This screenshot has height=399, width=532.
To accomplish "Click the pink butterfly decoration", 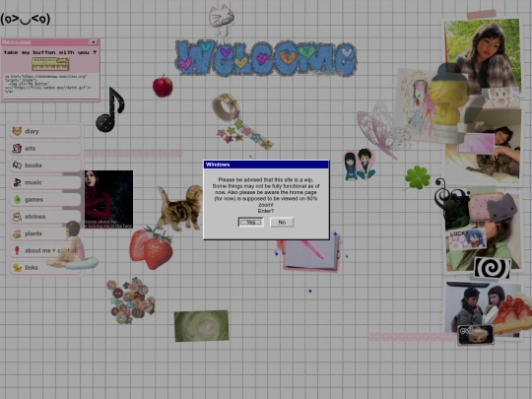I will click(x=383, y=130).
